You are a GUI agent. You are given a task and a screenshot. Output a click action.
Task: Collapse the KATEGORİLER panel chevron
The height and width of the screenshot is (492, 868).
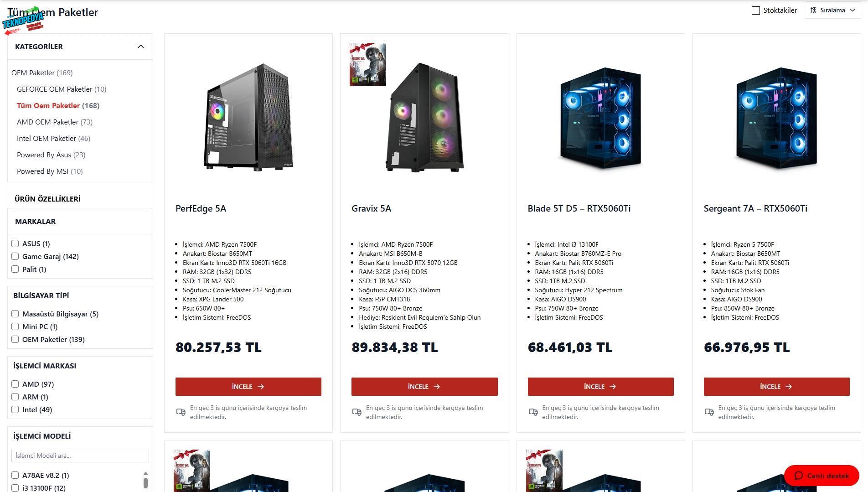pyautogui.click(x=140, y=47)
